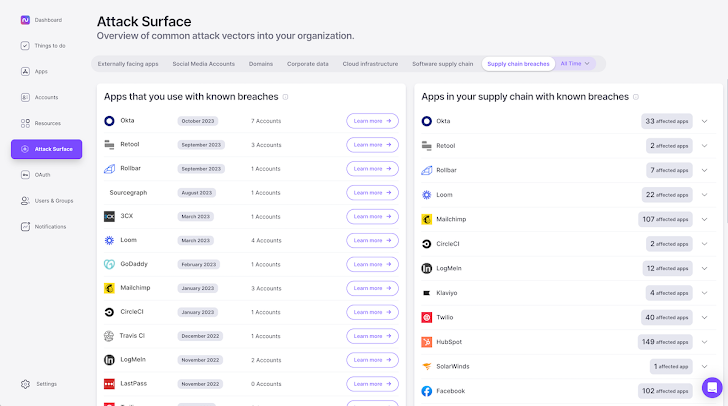Switch to Externally facing apps tab
The height and width of the screenshot is (406, 728).
click(128, 64)
